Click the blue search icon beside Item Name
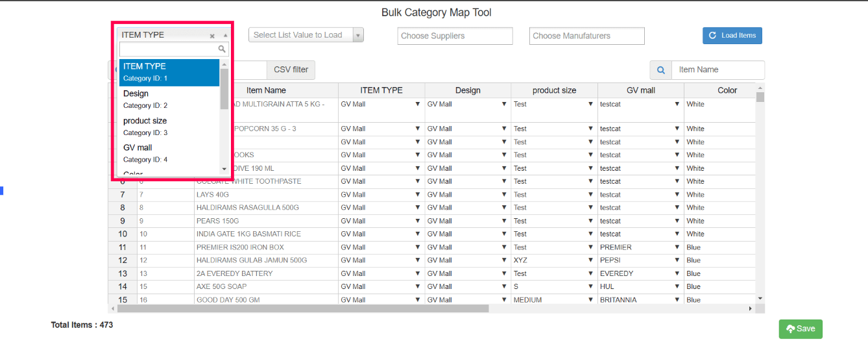The width and height of the screenshot is (868, 352). [x=661, y=70]
